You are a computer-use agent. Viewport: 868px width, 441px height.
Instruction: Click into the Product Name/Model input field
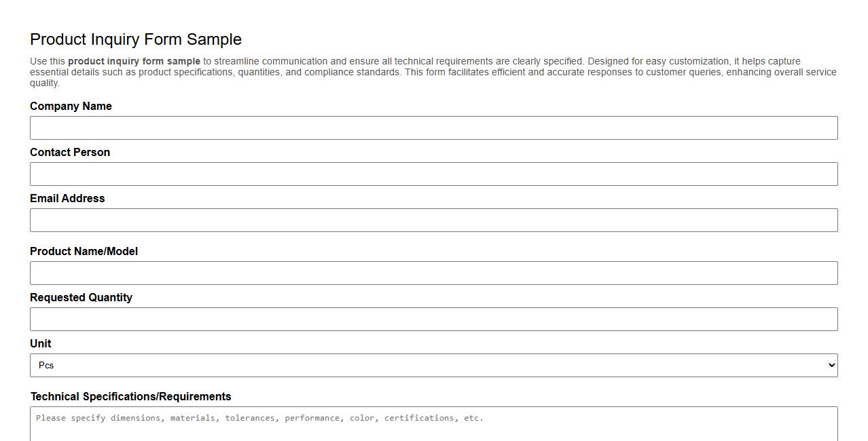[433, 273]
